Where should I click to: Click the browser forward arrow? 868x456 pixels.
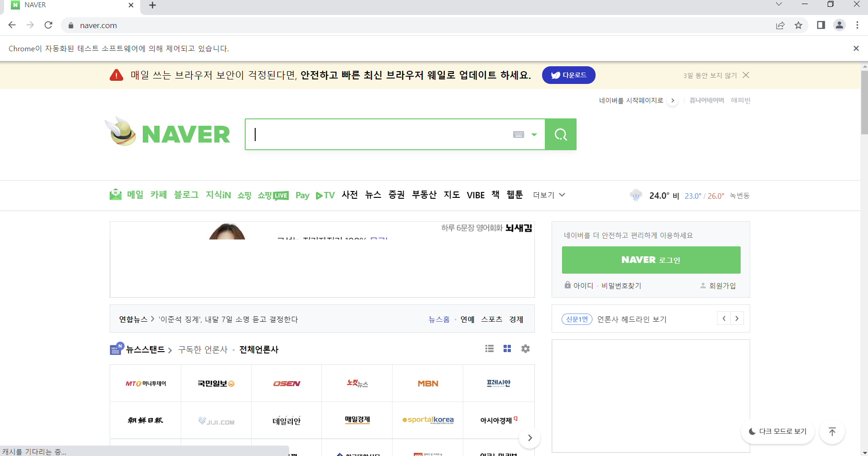click(x=30, y=25)
